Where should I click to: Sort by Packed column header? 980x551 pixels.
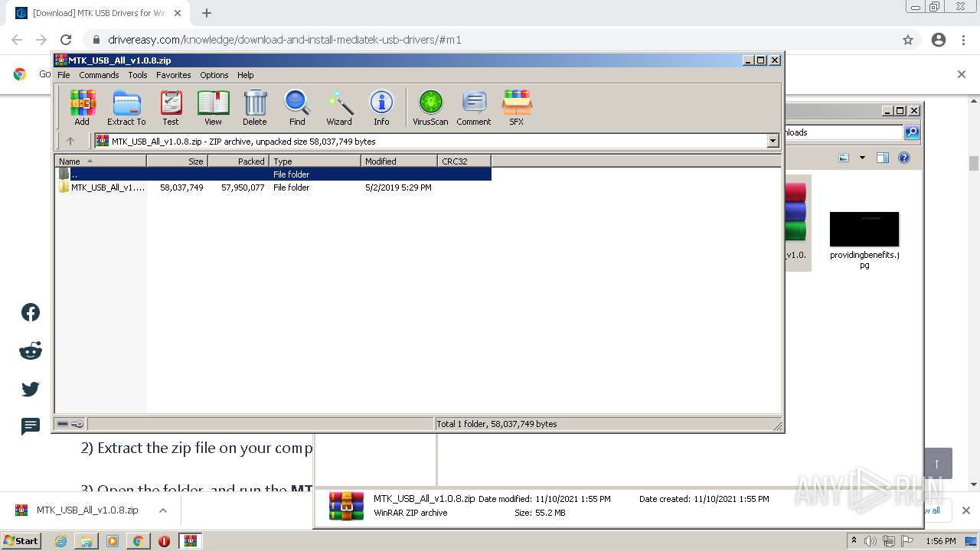[x=238, y=161]
